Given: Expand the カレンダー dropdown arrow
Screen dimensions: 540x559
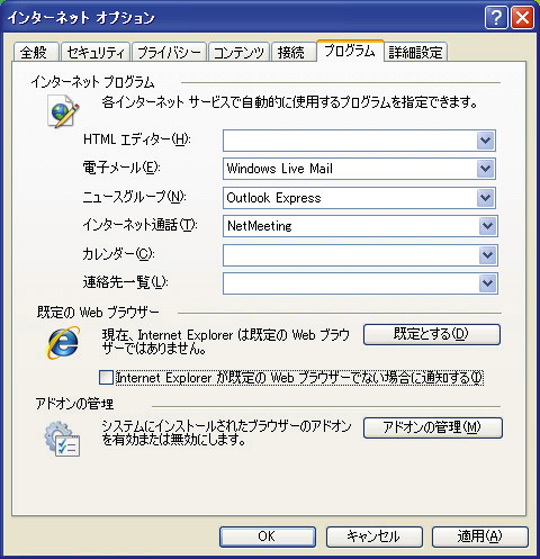Looking at the screenshot, I should click(488, 255).
